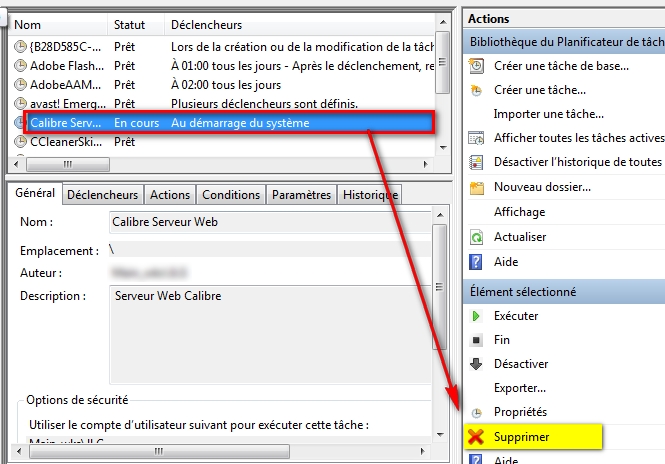Click the red X Supprimer icon

coord(476,437)
